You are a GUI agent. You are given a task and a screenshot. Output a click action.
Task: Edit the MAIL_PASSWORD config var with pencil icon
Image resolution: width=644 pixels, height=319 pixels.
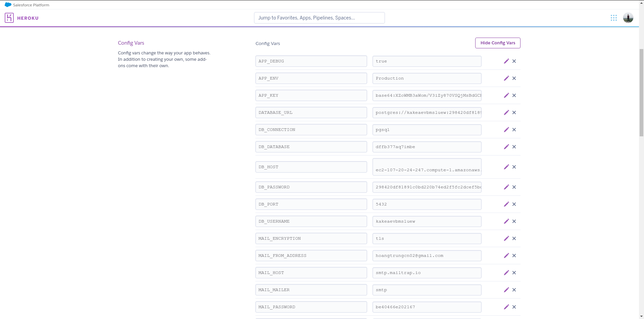(506, 307)
